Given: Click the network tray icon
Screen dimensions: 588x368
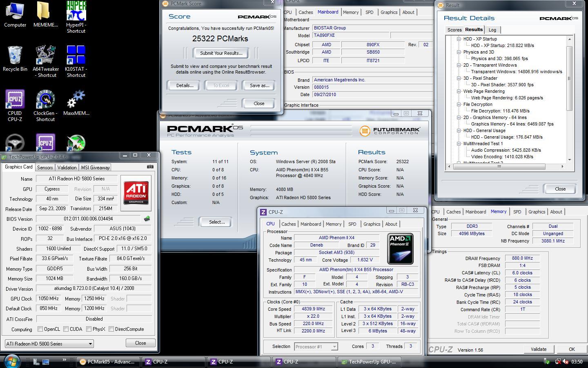Looking at the screenshot, I should coord(558,361).
